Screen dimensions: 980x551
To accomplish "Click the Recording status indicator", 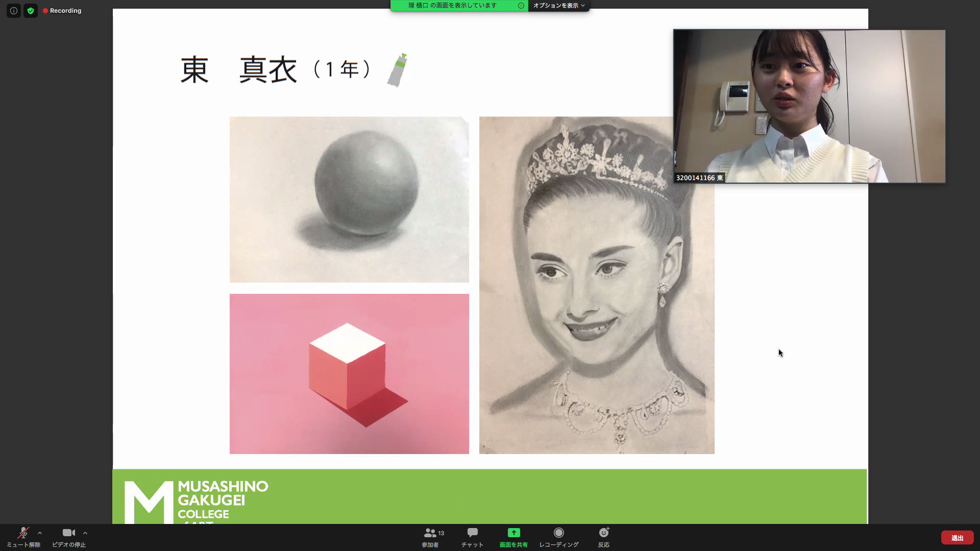I will 62,10.
